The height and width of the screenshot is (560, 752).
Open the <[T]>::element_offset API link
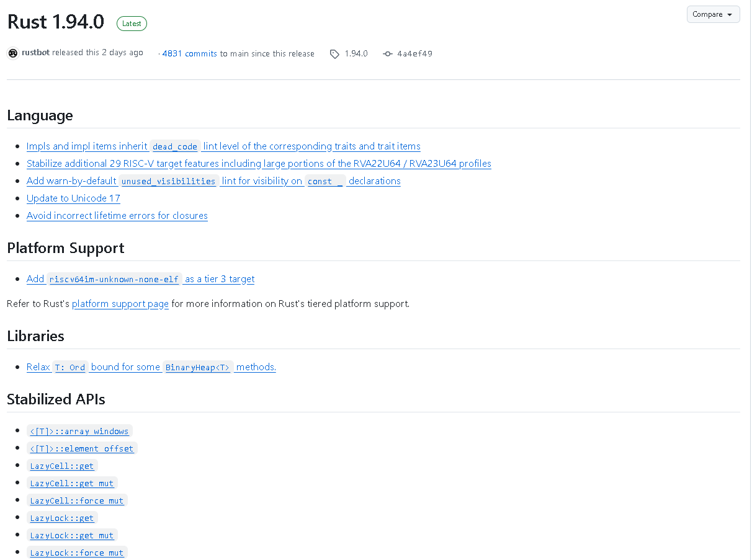pyautogui.click(x=82, y=448)
